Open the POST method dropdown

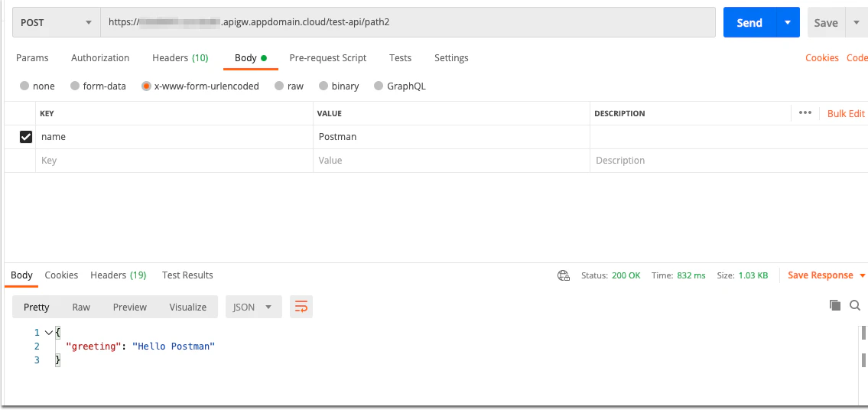click(56, 23)
